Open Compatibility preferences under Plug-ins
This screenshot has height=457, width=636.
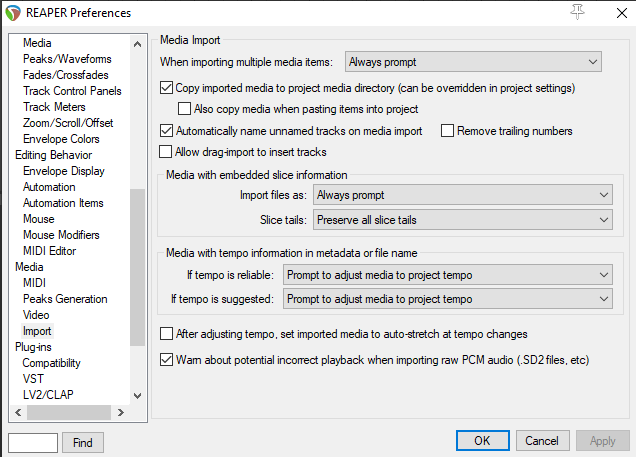pyautogui.click(x=51, y=363)
